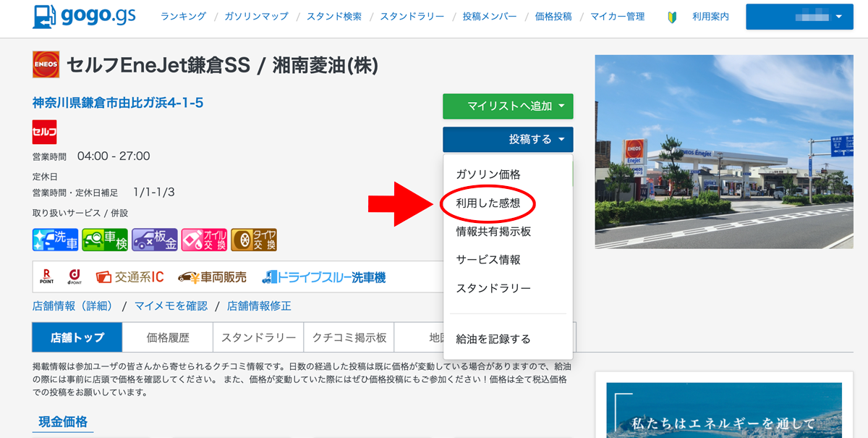This screenshot has width=868, height=438.
Task: Click the ドライブスルー洗車機 icon
Action: (x=323, y=277)
